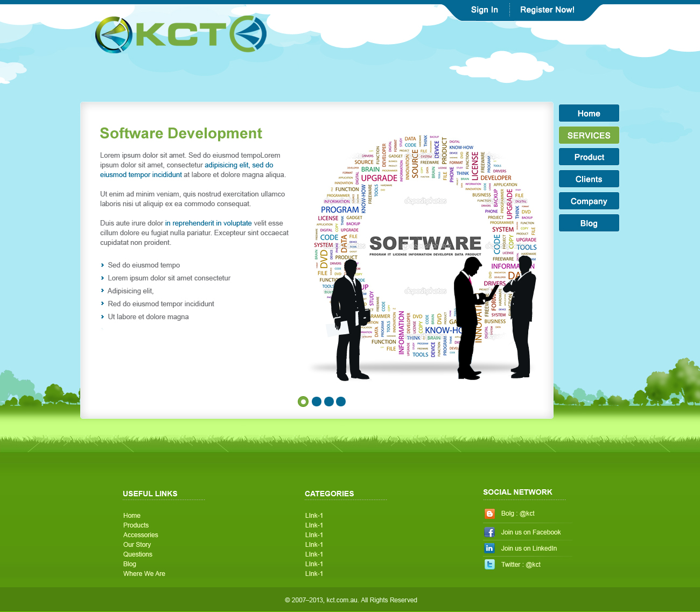Click the Twitter bird icon
The width and height of the screenshot is (700, 612).
(489, 565)
